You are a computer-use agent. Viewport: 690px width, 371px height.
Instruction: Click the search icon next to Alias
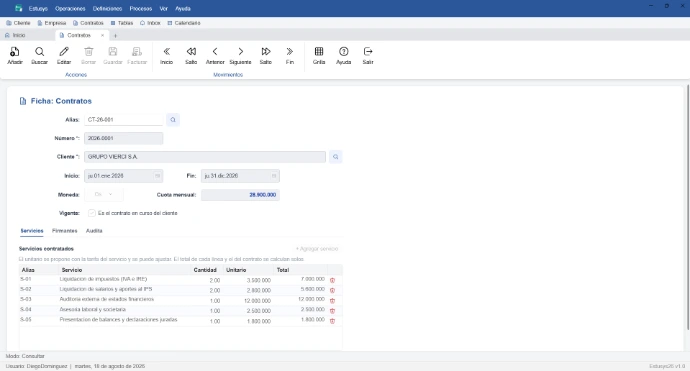(x=173, y=120)
